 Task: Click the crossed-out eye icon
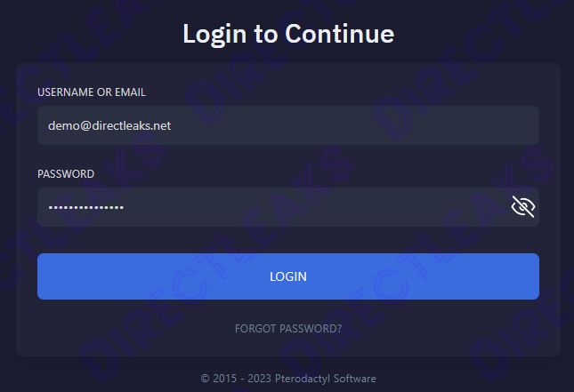click(x=523, y=207)
